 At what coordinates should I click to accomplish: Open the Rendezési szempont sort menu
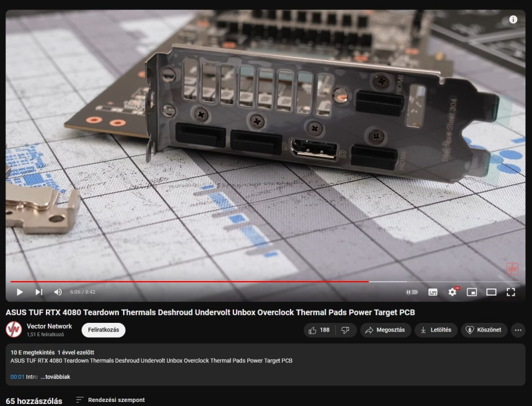(110, 400)
